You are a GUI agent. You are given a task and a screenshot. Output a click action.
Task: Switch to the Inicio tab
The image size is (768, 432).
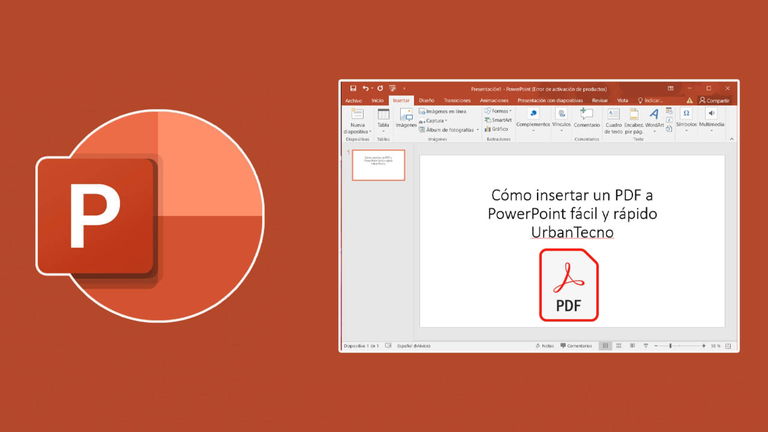click(x=378, y=100)
